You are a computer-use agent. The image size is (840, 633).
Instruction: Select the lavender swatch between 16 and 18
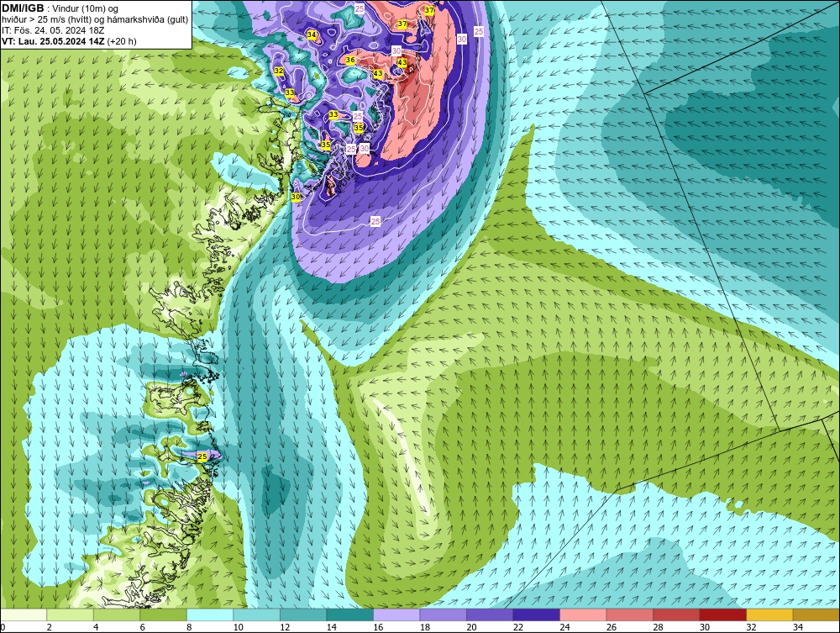coord(396,615)
